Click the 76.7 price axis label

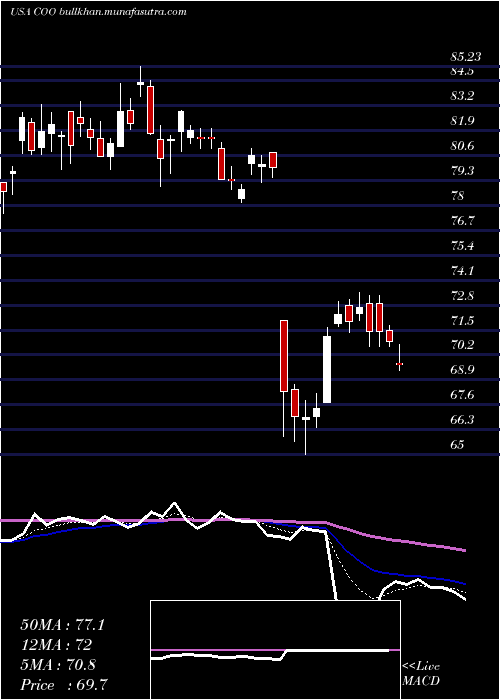click(462, 221)
